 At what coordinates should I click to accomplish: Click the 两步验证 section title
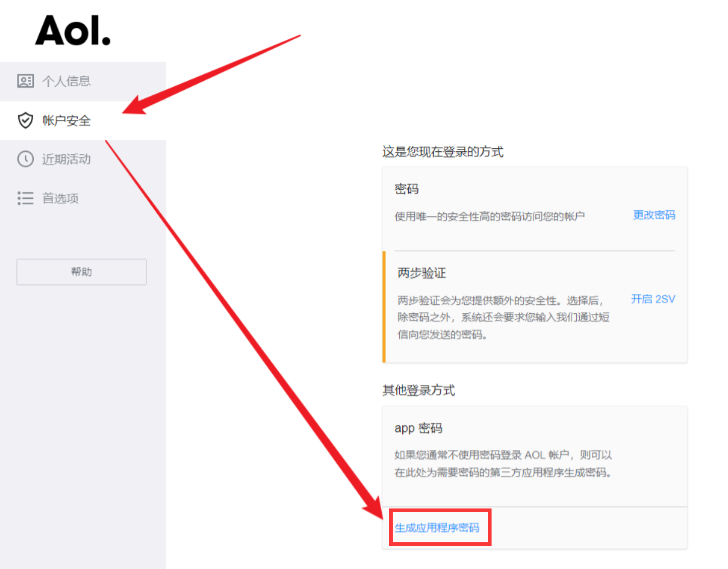[x=422, y=273]
